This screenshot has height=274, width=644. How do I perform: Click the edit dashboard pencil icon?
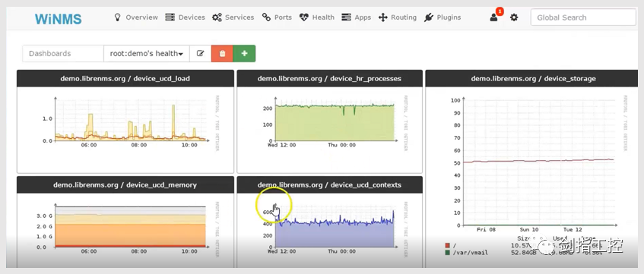click(201, 54)
